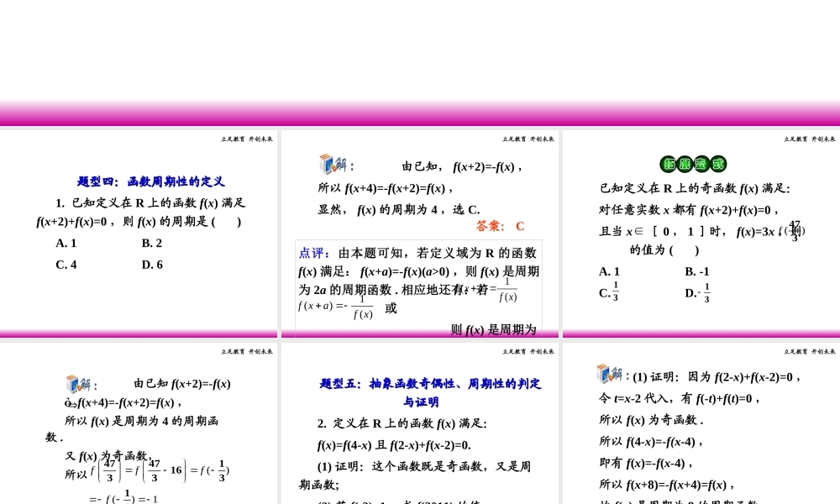The image size is (840, 504).
Task: Click option D. negative one-third
Action: pyautogui.click(x=697, y=292)
